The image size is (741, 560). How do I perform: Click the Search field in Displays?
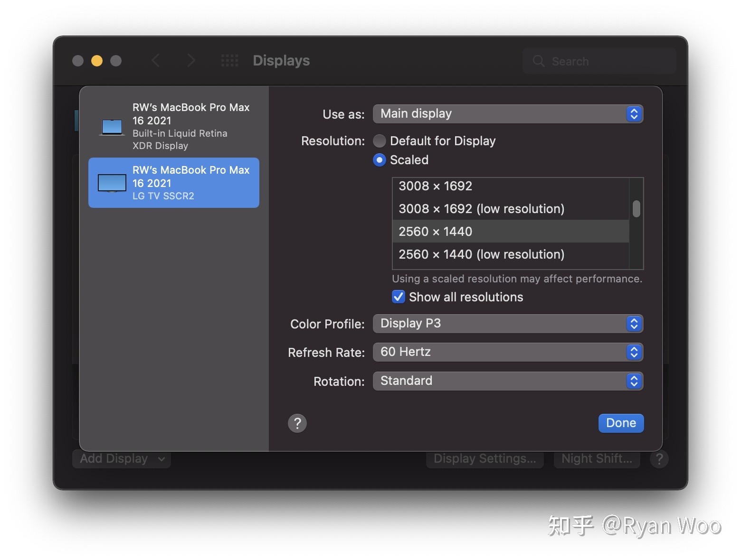coord(599,61)
